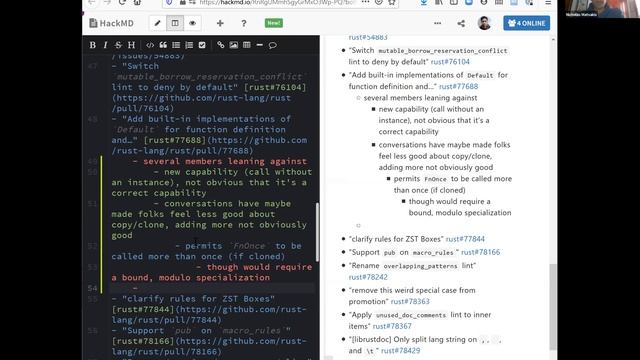
Task: Switch to split both-panes view mode
Action: pos(175,23)
